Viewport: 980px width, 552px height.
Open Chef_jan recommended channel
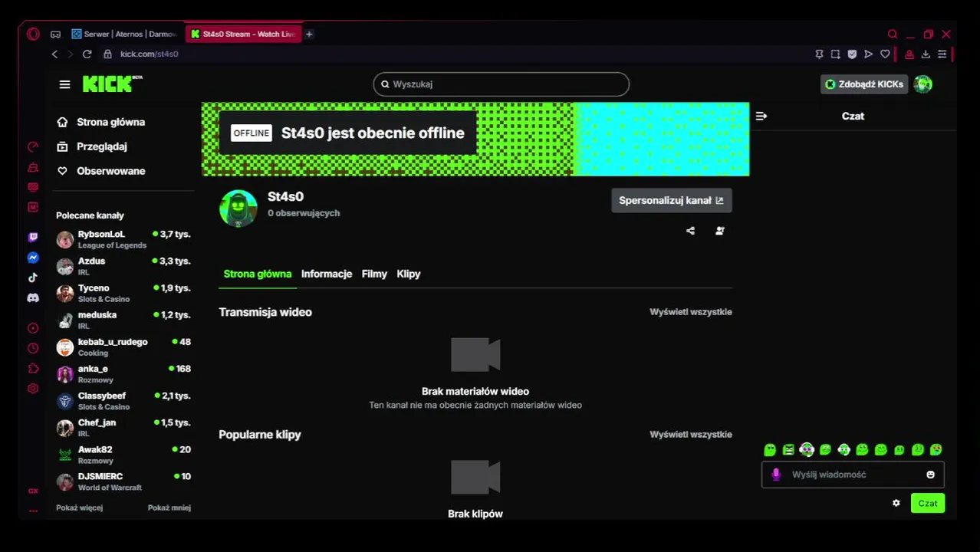pos(123,427)
